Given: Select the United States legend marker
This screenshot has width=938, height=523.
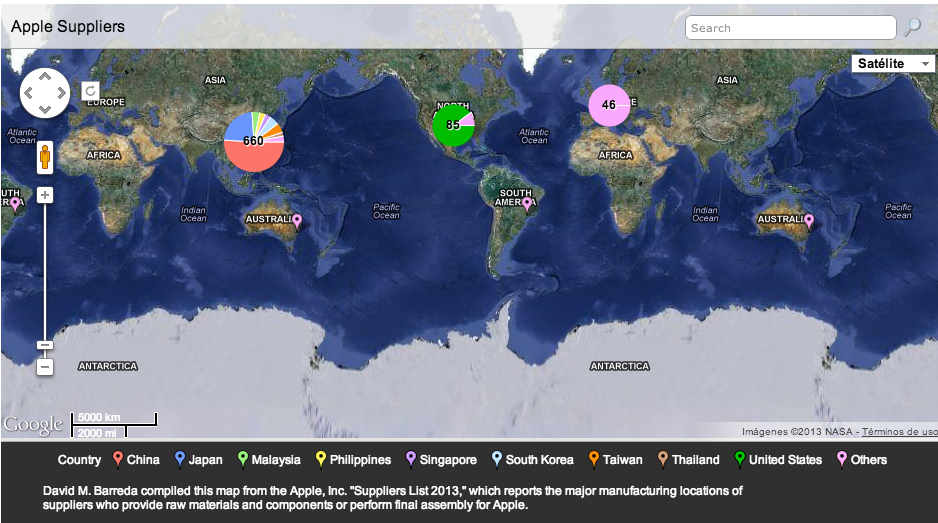Looking at the screenshot, I should (739, 460).
